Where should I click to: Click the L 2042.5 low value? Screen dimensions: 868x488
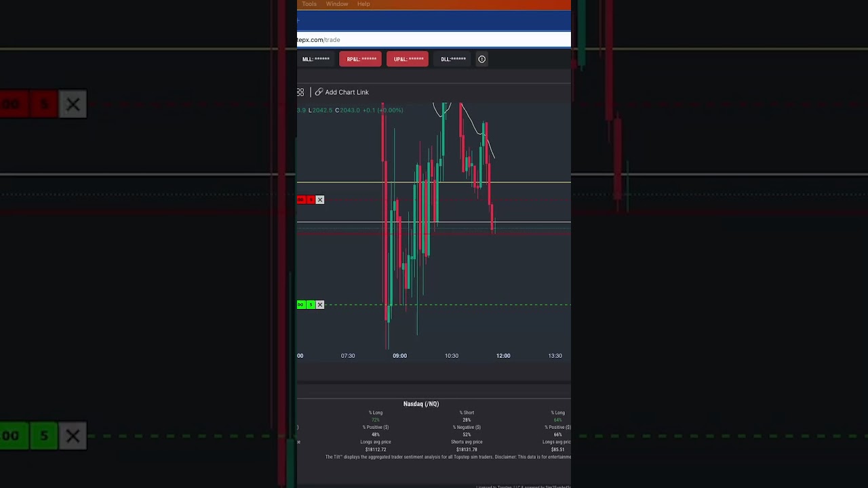click(x=321, y=110)
